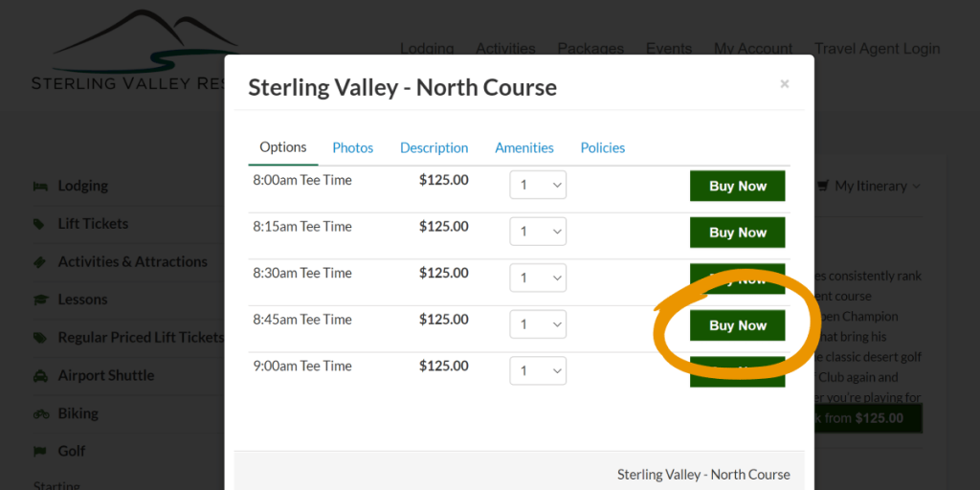This screenshot has height=490, width=980.
Task: Click the car icon beside Airport Shuttle
Action: click(39, 375)
